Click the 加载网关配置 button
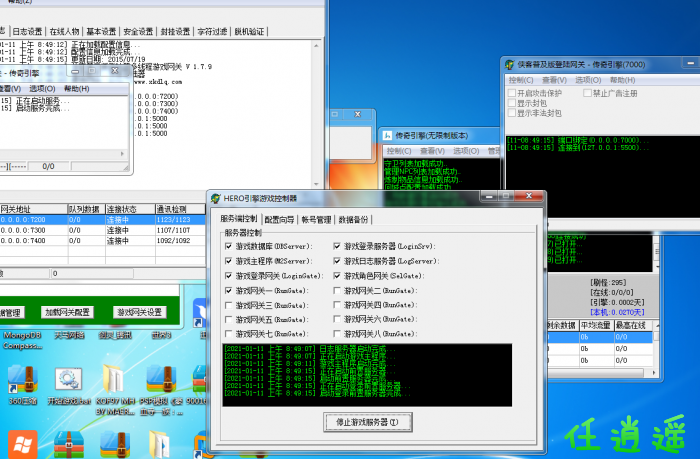Screen dimensions: 700x459 (x=67, y=312)
